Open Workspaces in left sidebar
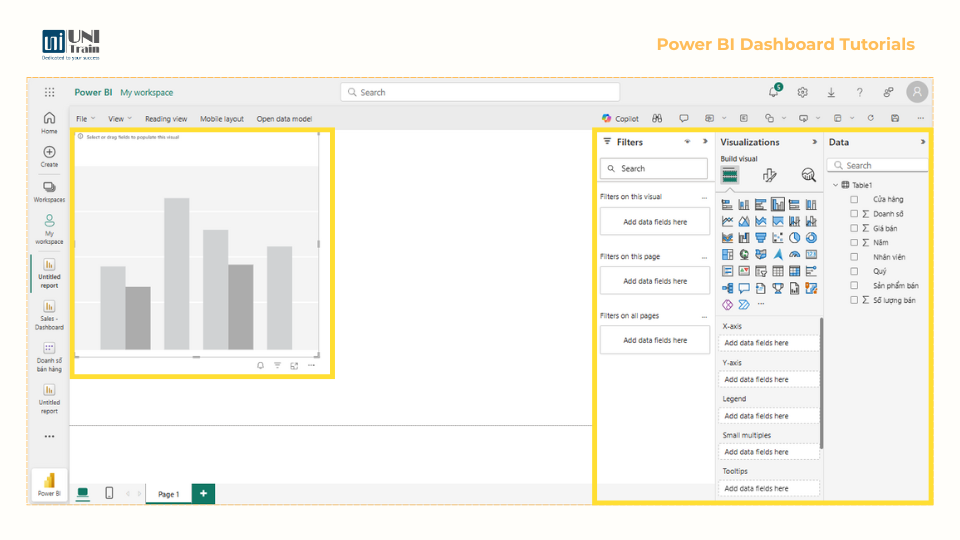Image resolution: width=960 pixels, height=540 pixels. [x=50, y=192]
